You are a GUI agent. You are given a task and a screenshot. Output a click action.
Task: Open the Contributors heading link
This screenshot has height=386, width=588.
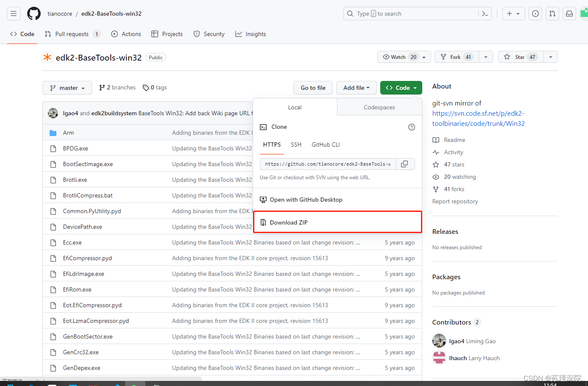pos(457,322)
